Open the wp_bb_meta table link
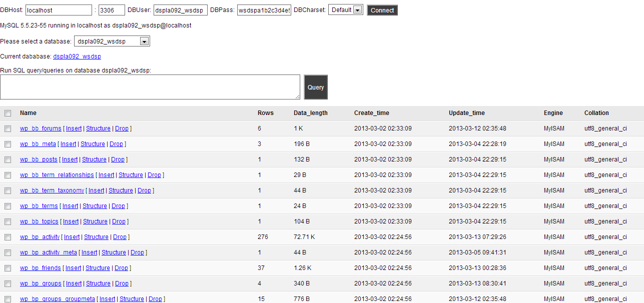The height and width of the screenshot is (303, 644). [38, 144]
